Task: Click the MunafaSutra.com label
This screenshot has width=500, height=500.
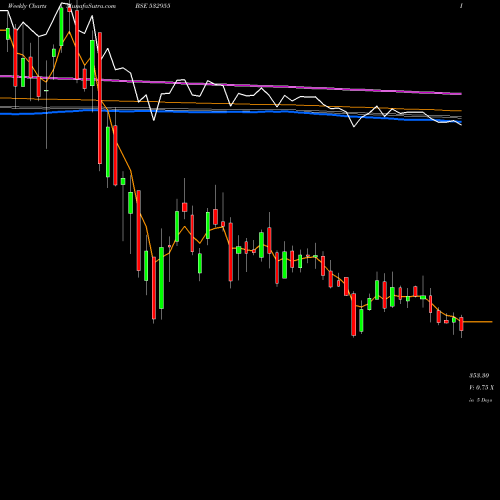Action: pyautogui.click(x=91, y=6)
